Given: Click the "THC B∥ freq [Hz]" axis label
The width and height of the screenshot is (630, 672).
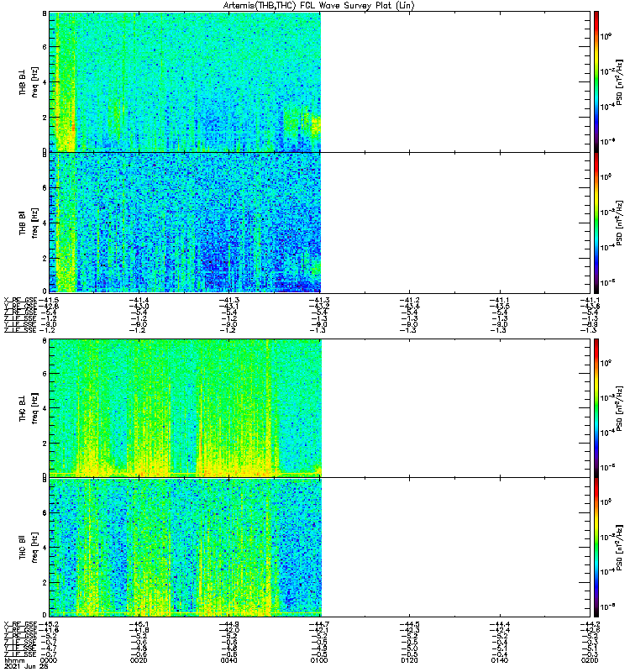Looking at the screenshot, I should 29,548.
